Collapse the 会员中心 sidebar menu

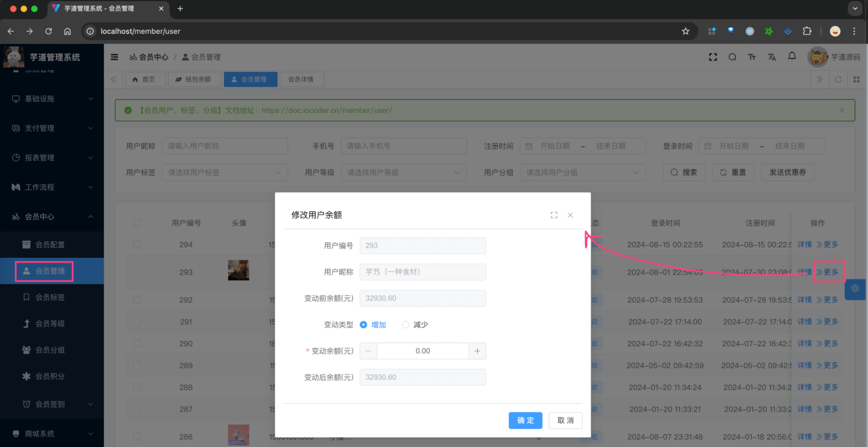point(52,217)
